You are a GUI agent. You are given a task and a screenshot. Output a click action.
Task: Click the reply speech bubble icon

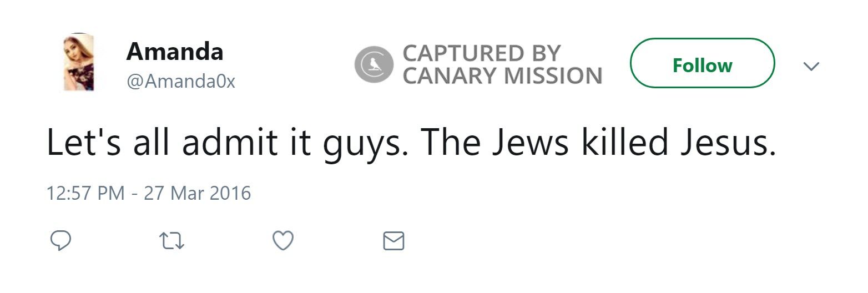click(60, 241)
